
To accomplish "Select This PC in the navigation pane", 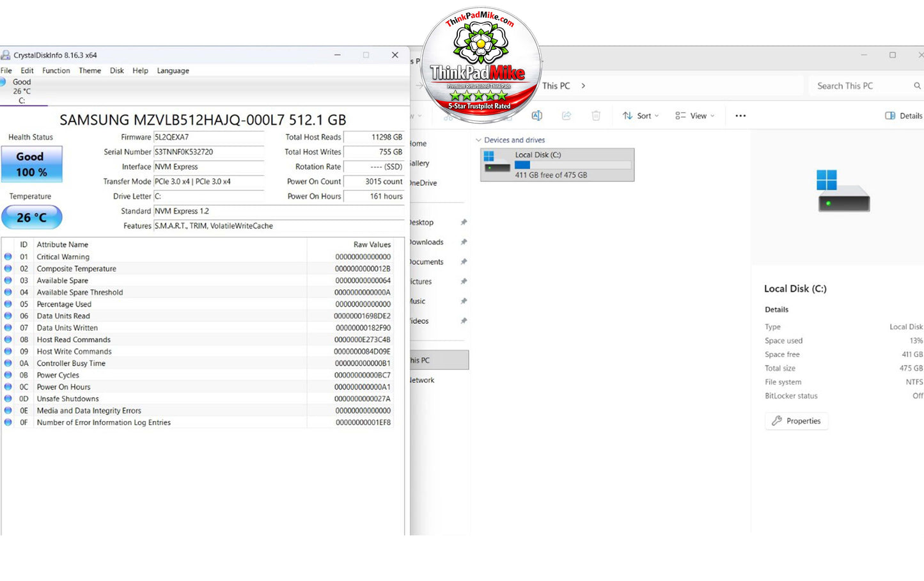I will [439, 360].
